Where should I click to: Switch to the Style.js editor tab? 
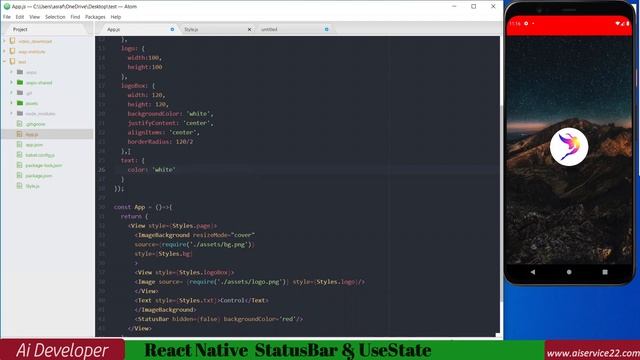(x=216, y=29)
